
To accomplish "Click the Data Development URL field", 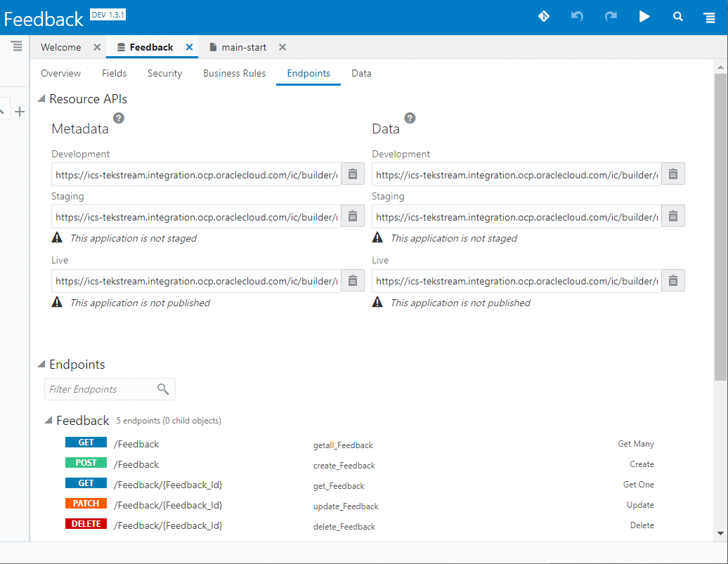I will (x=516, y=175).
